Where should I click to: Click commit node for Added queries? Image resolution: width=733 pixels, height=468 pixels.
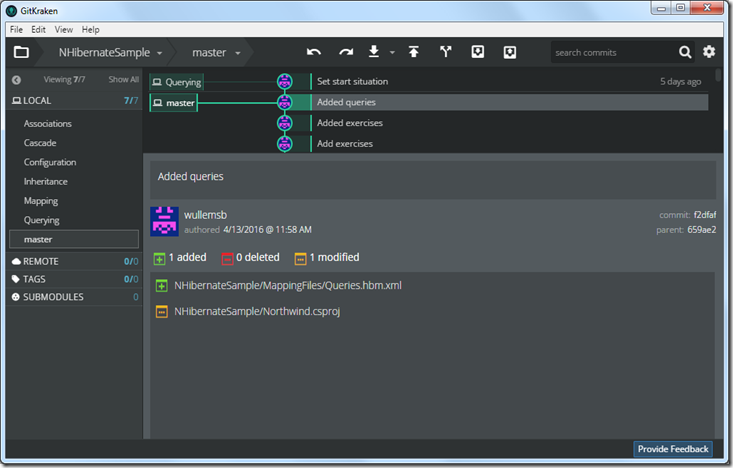point(285,102)
